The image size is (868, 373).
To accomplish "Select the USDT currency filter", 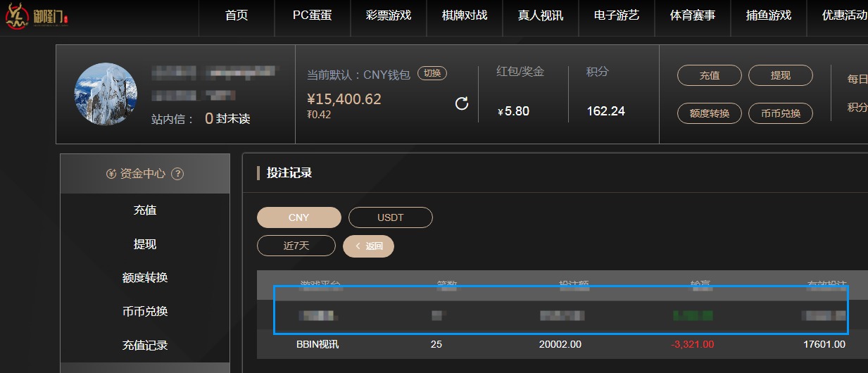I will [x=390, y=217].
